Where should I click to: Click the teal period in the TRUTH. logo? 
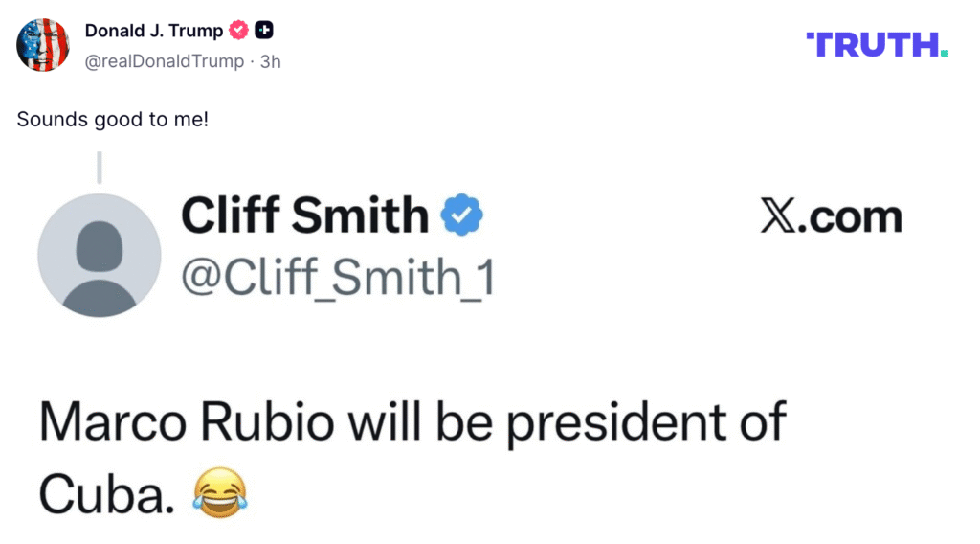945,54
